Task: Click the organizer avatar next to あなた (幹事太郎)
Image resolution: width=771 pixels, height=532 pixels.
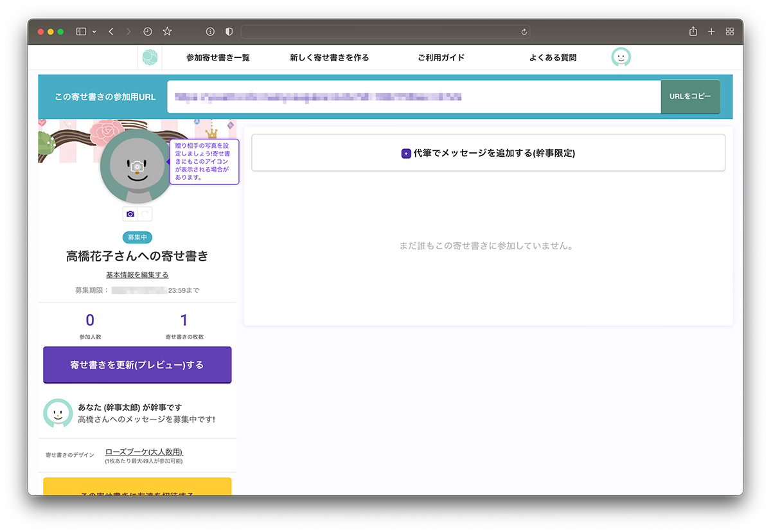Action: pos(58,414)
